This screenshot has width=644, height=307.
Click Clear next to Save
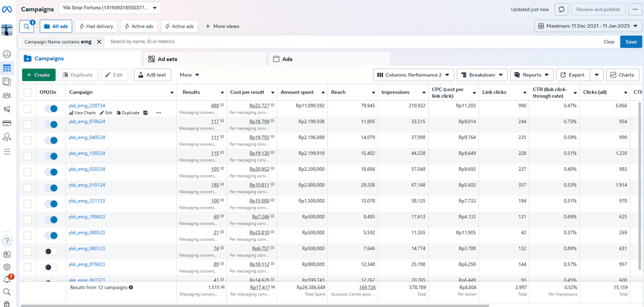609,42
